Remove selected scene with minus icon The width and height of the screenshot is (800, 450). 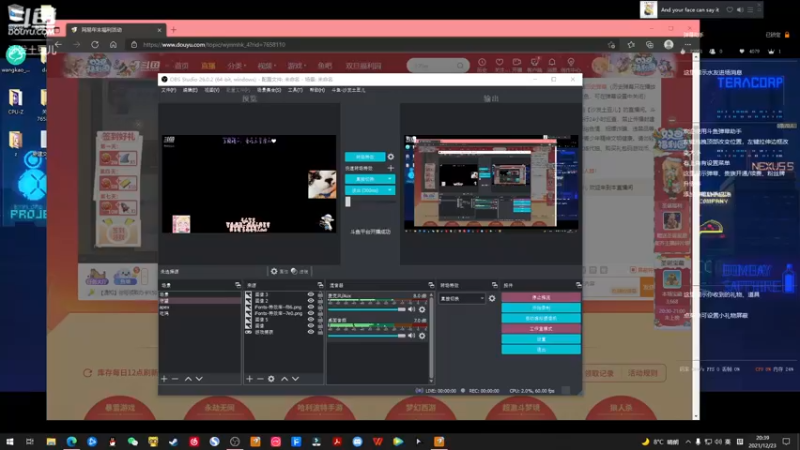click(x=175, y=379)
